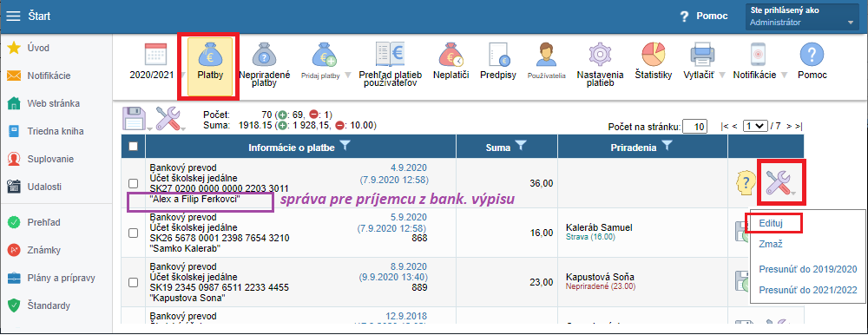868x335 pixels.
Task: Click the Vytlačiť printer icon
Action: click(702, 55)
